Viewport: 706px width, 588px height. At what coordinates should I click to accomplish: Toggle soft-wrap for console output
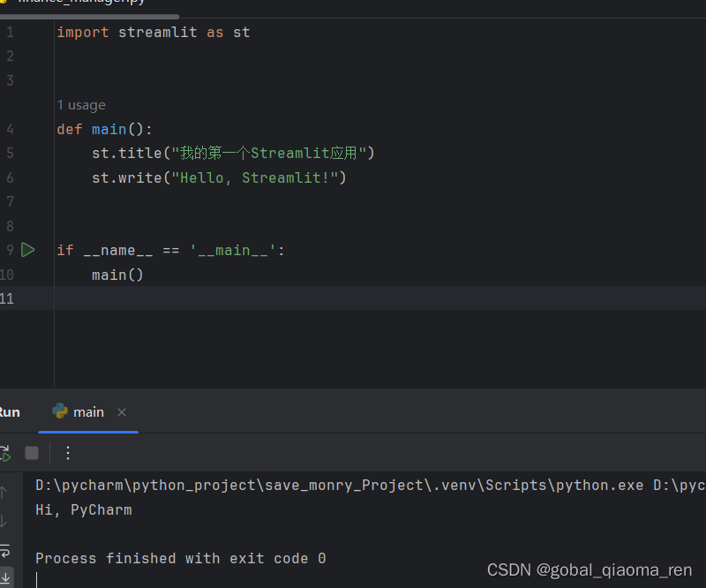5,551
